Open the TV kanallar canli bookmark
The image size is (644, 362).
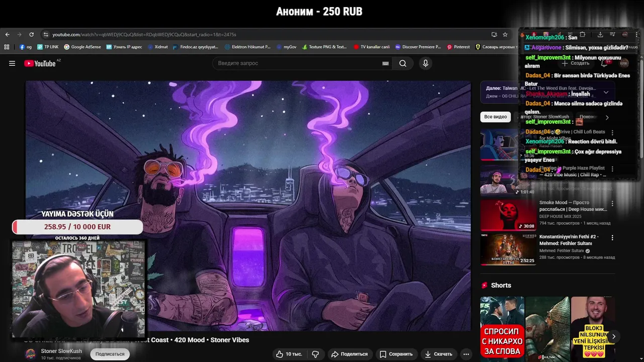click(372, 47)
